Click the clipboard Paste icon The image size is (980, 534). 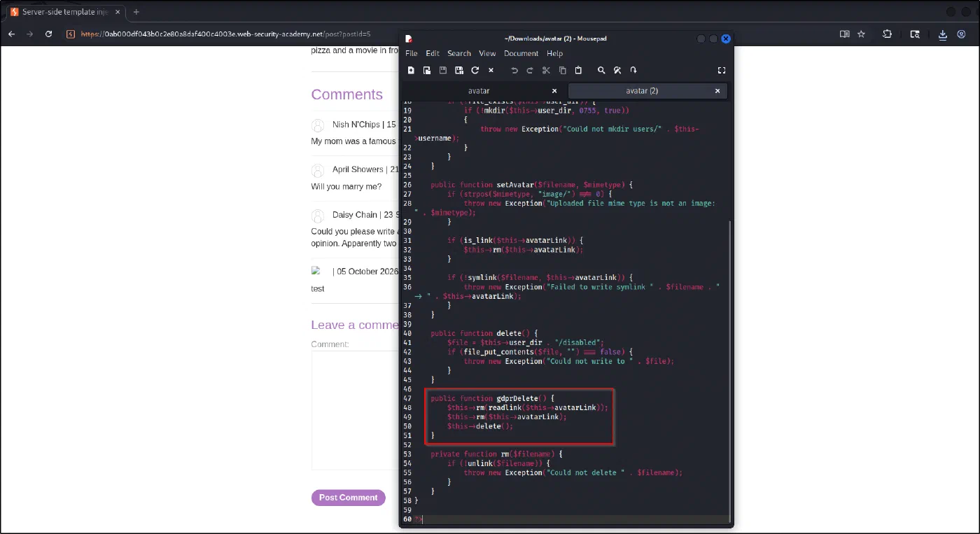578,70
